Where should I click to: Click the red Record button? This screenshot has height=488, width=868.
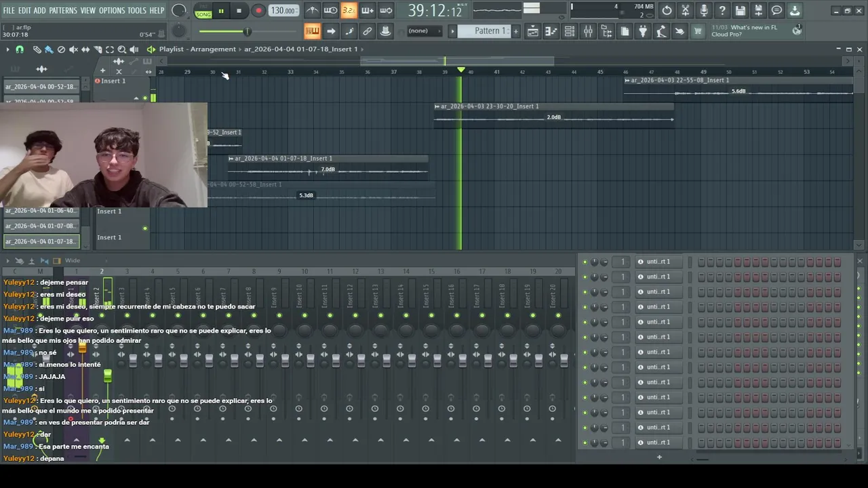[x=258, y=11]
